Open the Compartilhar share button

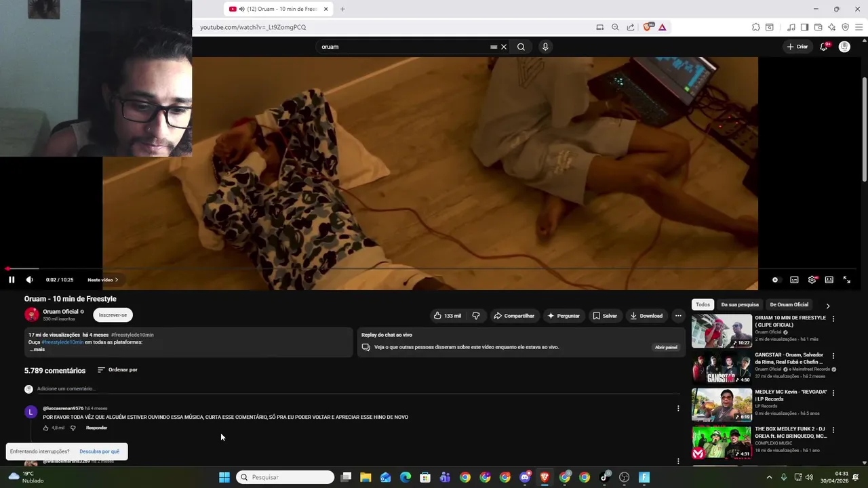pos(514,316)
